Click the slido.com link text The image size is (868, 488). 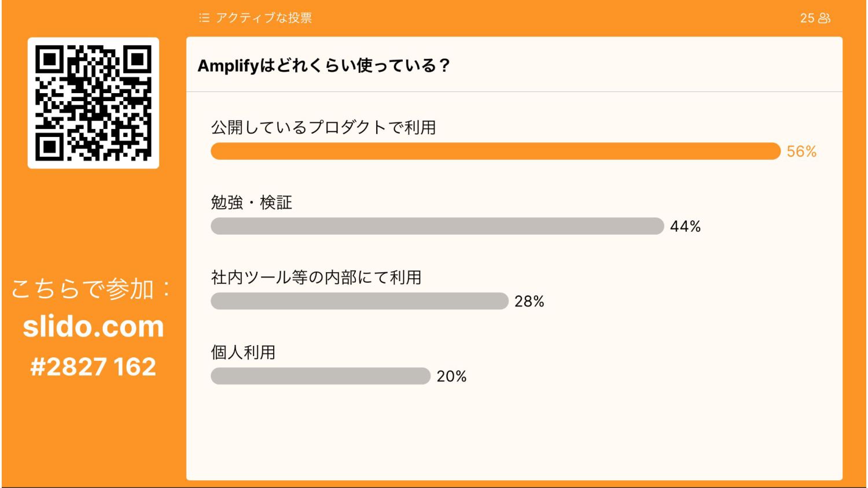(93, 327)
